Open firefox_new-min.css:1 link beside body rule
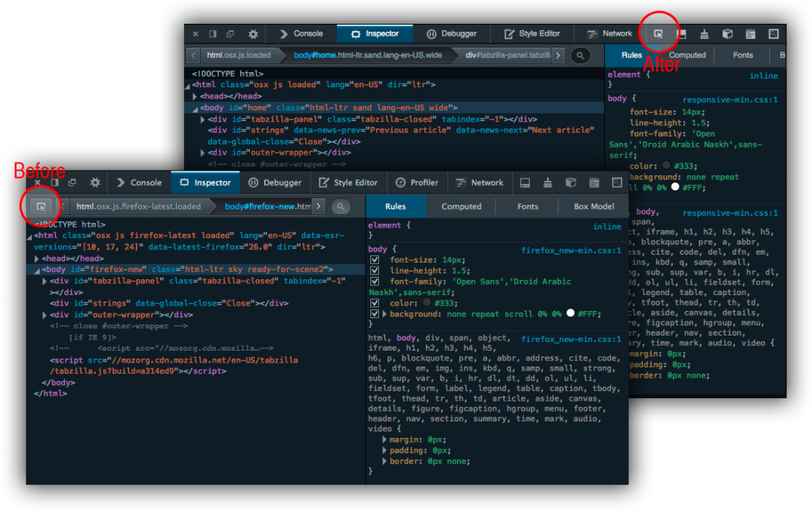Image resolution: width=812 pixels, height=518 pixels. click(x=571, y=251)
